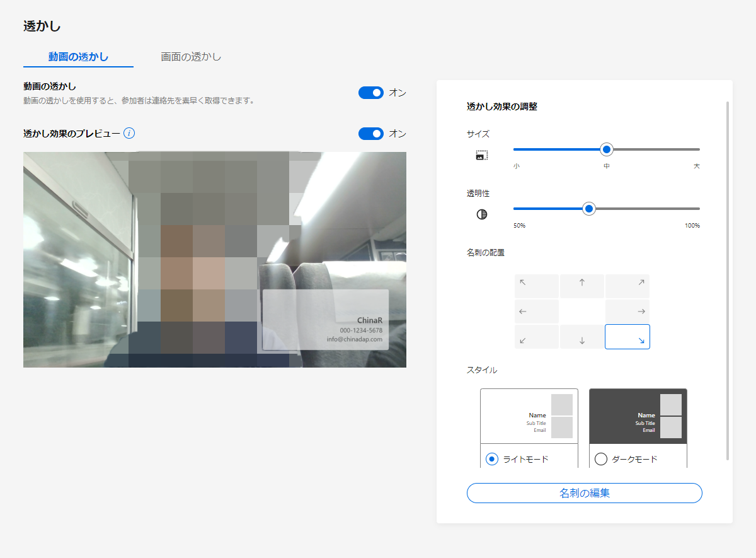
Task: Click the settings panel vertical scrollbar
Action: 728,281
